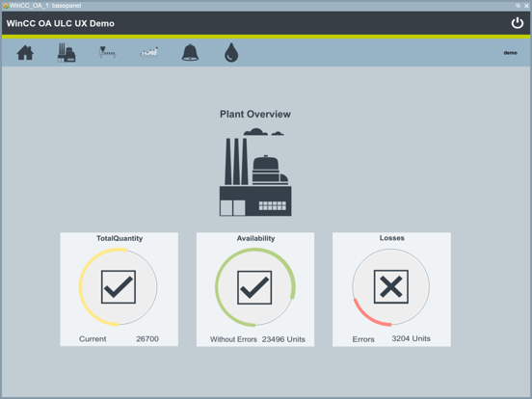Close the basepanel window
Screen dimensions: 532x399
pos(526,6)
